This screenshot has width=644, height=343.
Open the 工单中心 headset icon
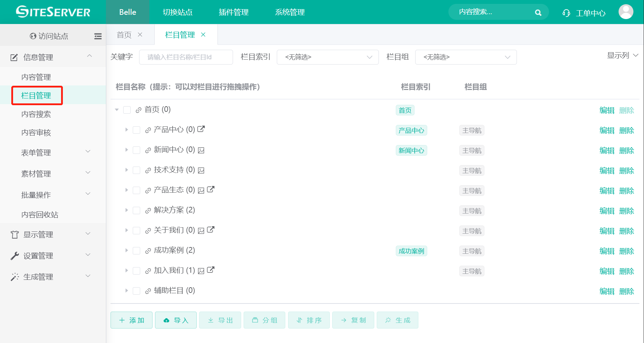tap(566, 12)
